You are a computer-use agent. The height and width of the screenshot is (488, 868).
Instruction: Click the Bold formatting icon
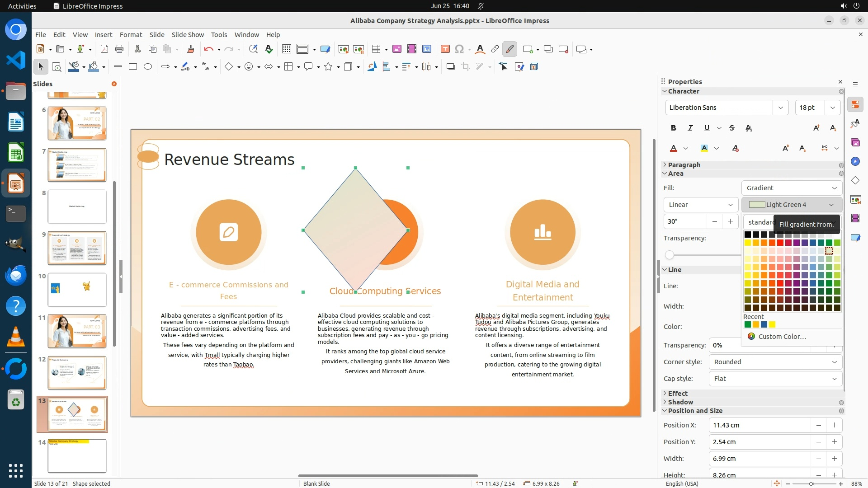(674, 128)
